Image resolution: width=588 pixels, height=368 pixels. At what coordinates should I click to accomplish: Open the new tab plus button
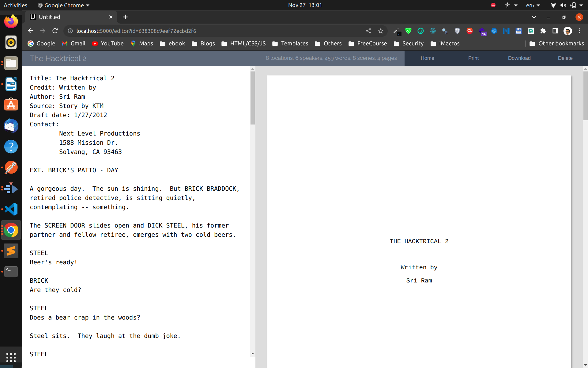click(x=125, y=17)
